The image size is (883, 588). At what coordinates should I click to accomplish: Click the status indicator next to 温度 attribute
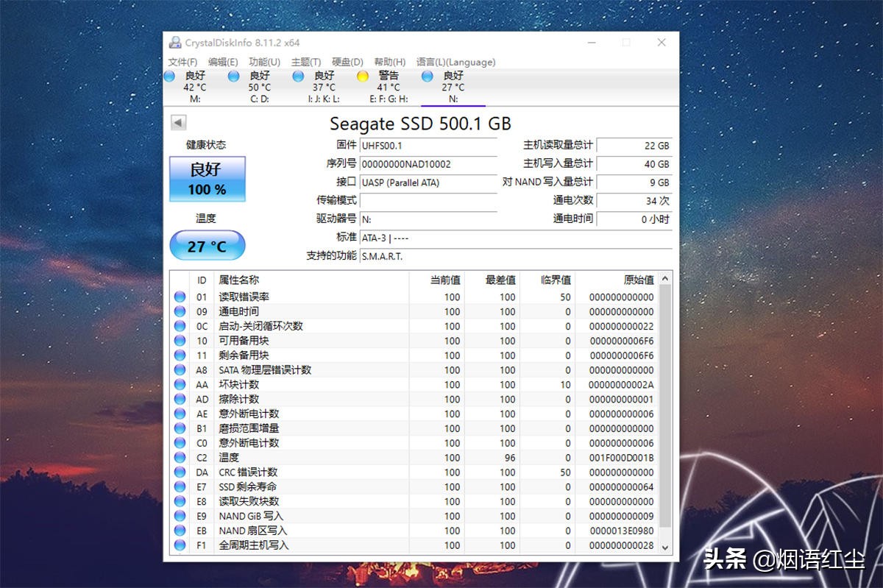tap(179, 458)
